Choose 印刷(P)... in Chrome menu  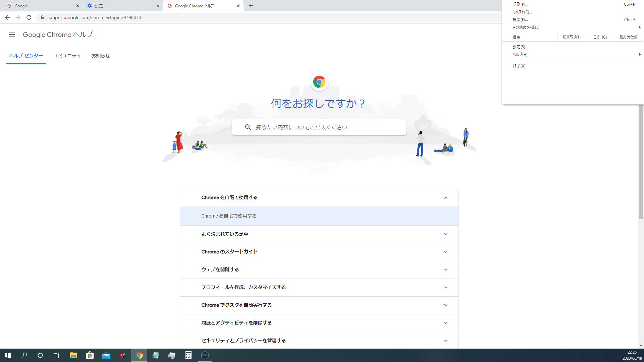573,4
